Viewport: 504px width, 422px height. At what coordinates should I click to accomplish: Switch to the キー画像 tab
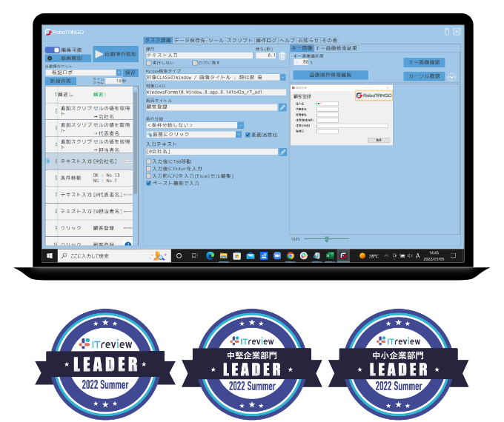click(302, 48)
